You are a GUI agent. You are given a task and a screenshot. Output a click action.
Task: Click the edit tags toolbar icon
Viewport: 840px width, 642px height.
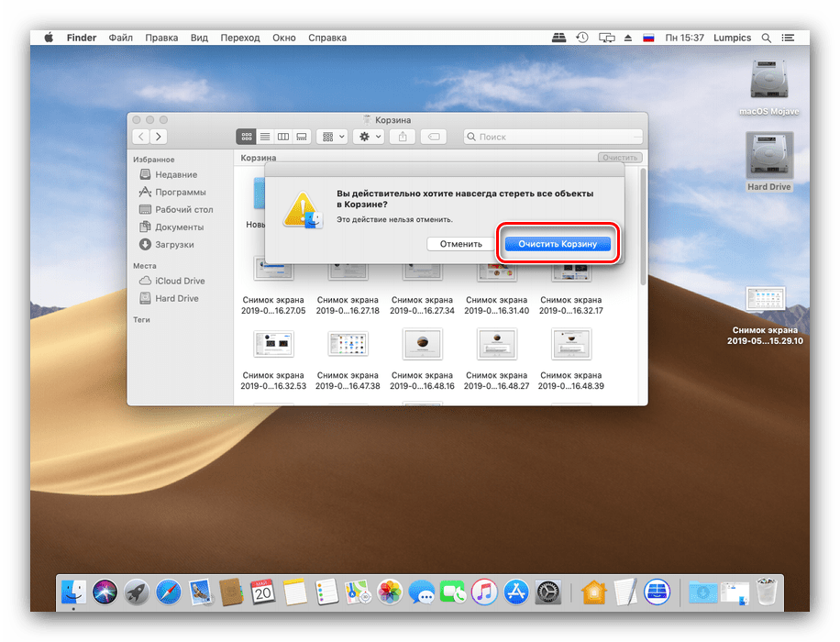(x=434, y=137)
